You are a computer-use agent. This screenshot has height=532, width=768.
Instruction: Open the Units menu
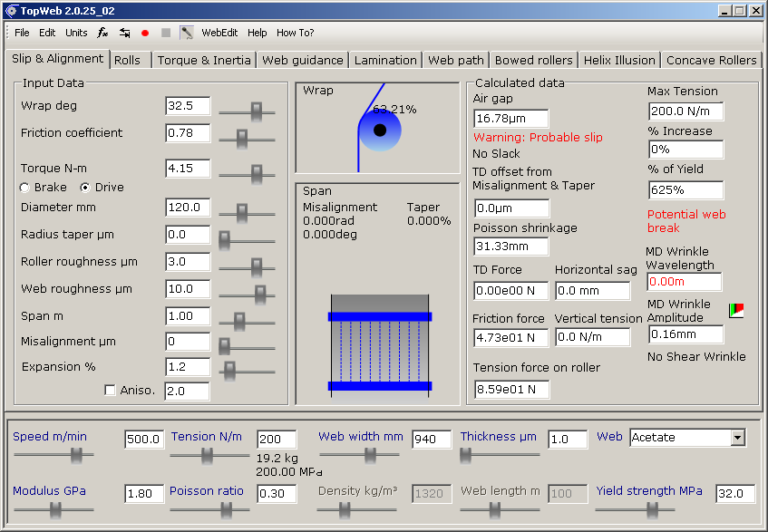[x=76, y=33]
